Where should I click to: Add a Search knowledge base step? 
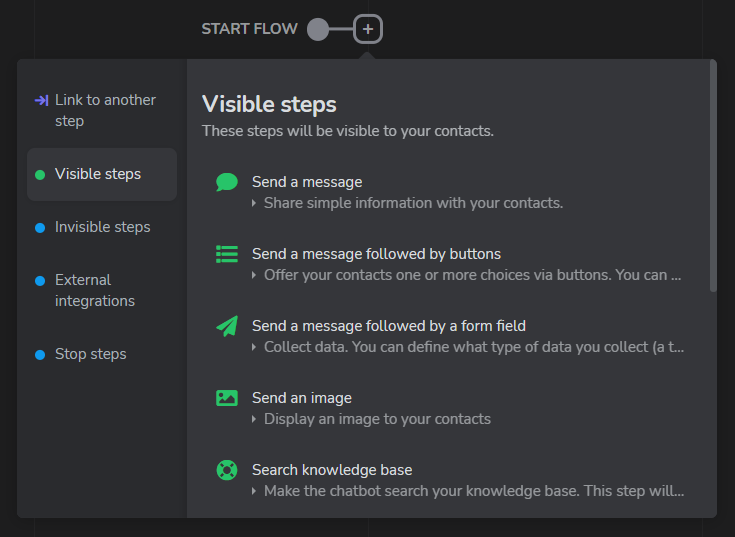tap(450, 480)
